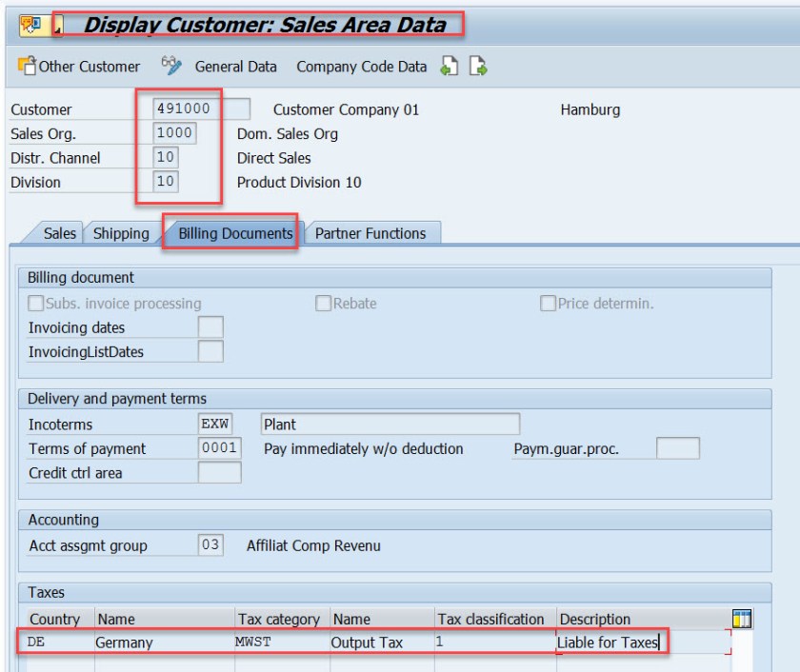This screenshot has width=800, height=672.
Task: Click the Acct assgmt group field
Action: (210, 545)
